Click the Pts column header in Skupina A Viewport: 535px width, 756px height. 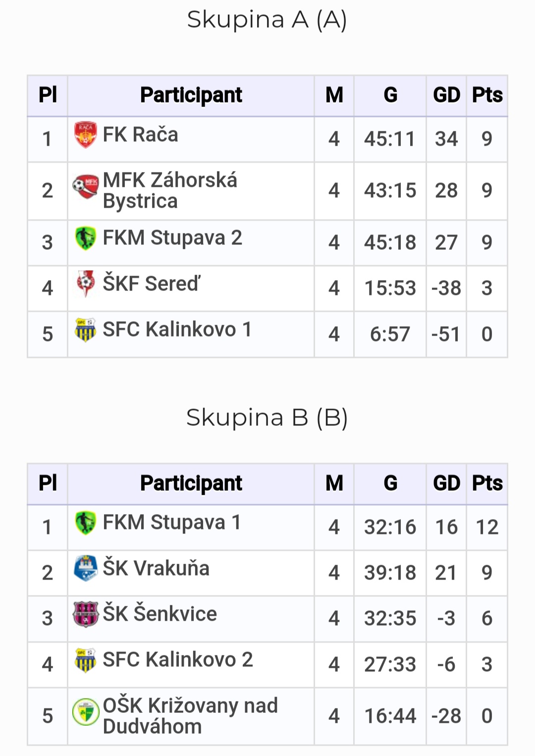coord(487,95)
